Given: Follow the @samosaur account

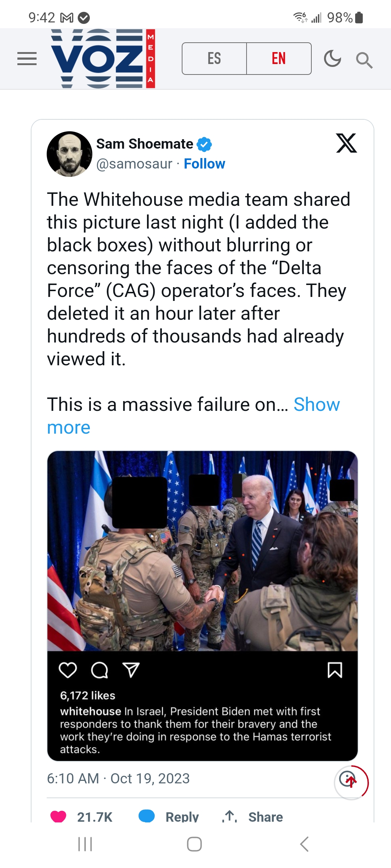Looking at the screenshot, I should coord(204,164).
